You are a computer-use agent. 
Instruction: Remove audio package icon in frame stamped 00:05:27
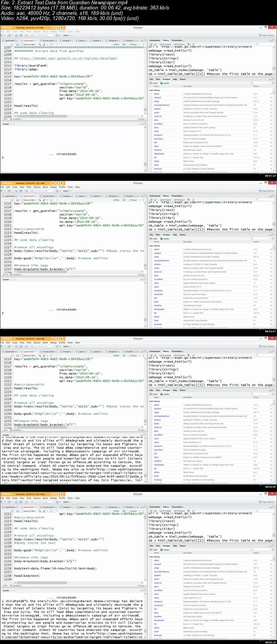(x=271, y=598)
